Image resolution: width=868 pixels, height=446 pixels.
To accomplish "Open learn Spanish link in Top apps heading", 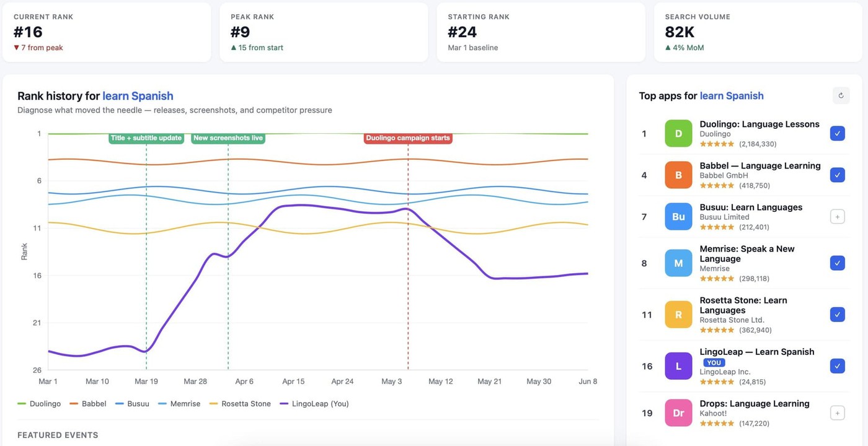I will (x=732, y=96).
